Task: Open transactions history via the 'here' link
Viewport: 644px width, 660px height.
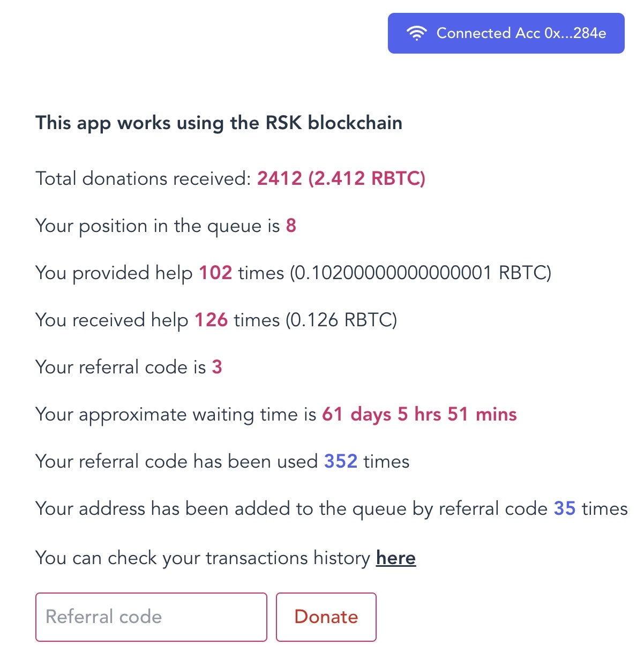Action: click(x=396, y=558)
